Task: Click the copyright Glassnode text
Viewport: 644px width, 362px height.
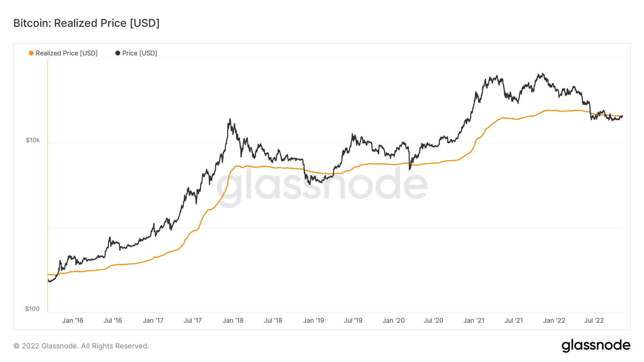Action: point(81,346)
